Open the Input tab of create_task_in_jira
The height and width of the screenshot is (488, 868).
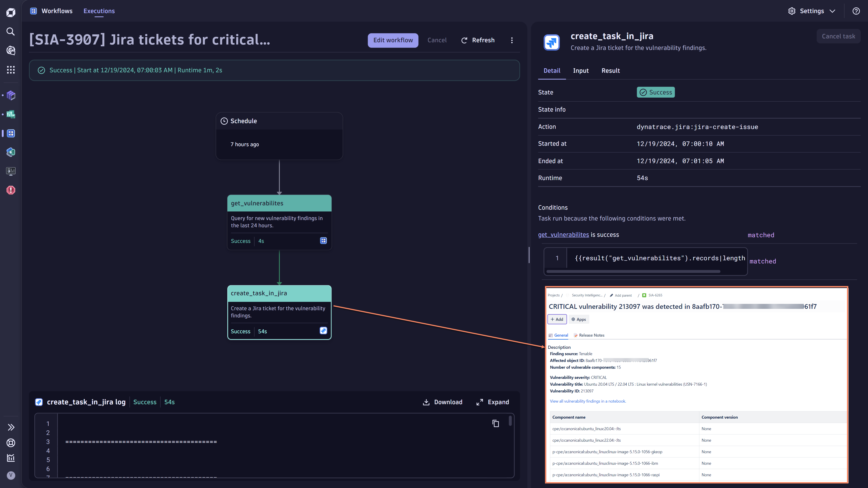580,71
